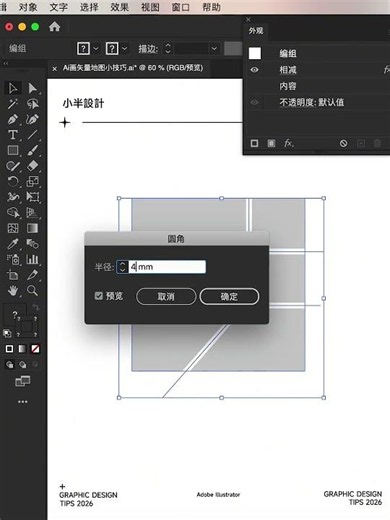The width and height of the screenshot is (390, 520).
Task: Swap fill and stroke arrow
Action: 35,308
